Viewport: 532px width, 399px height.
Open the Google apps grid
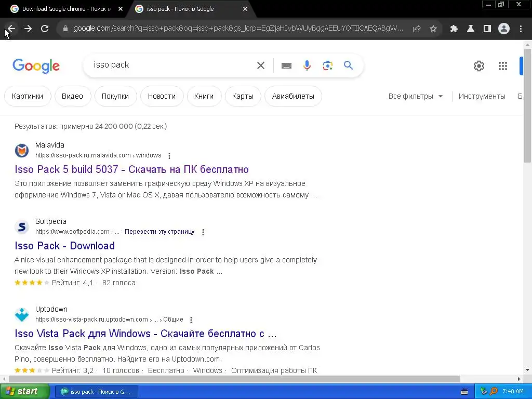tap(503, 66)
